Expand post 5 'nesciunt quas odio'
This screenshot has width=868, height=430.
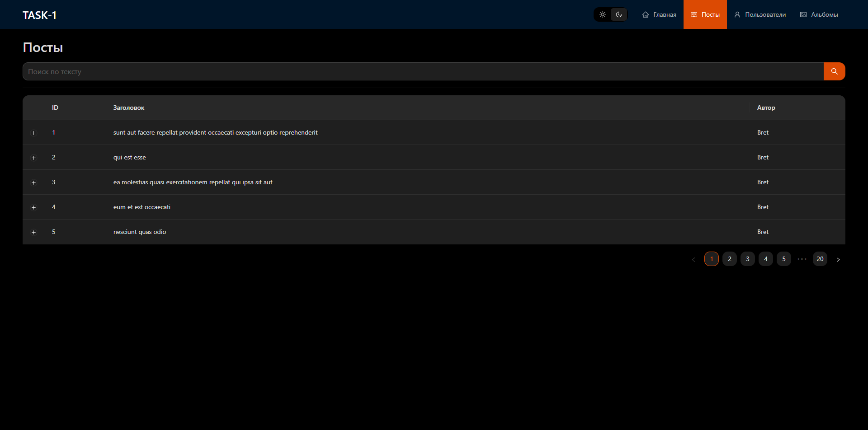click(33, 232)
